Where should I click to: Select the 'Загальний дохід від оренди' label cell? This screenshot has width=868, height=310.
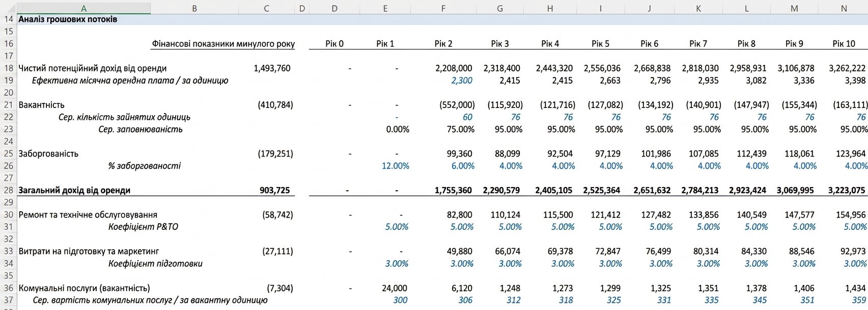(74, 190)
